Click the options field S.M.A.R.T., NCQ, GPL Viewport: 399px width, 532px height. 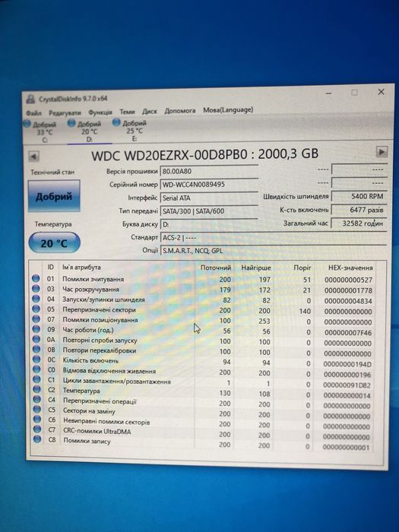pos(274,251)
